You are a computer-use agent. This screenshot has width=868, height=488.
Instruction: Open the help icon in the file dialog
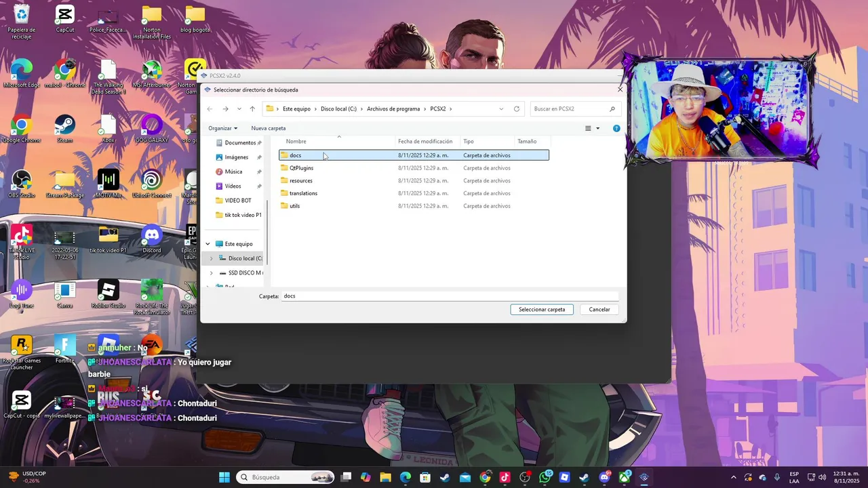[x=616, y=128]
